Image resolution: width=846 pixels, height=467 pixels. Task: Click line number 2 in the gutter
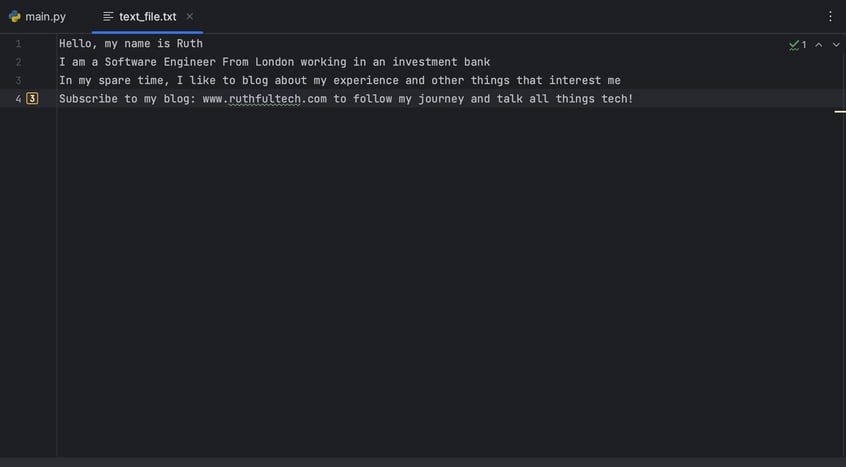(18, 62)
